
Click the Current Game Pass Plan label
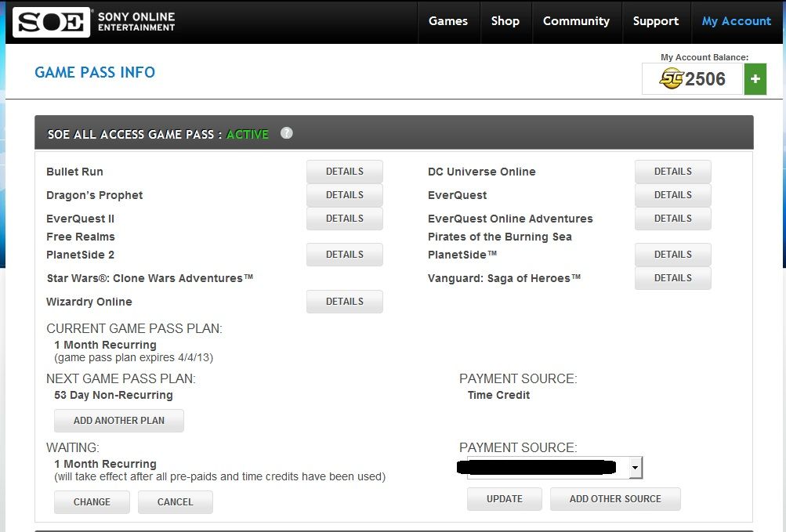[134, 328]
